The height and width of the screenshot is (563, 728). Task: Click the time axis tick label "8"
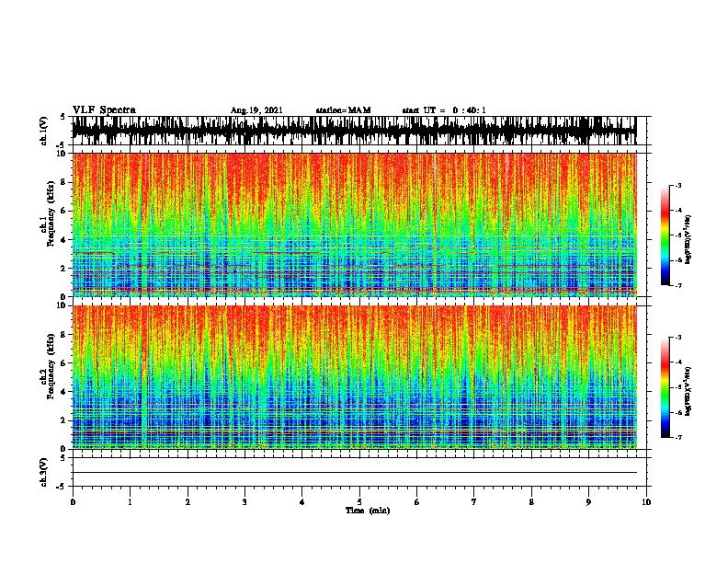pos(531,502)
